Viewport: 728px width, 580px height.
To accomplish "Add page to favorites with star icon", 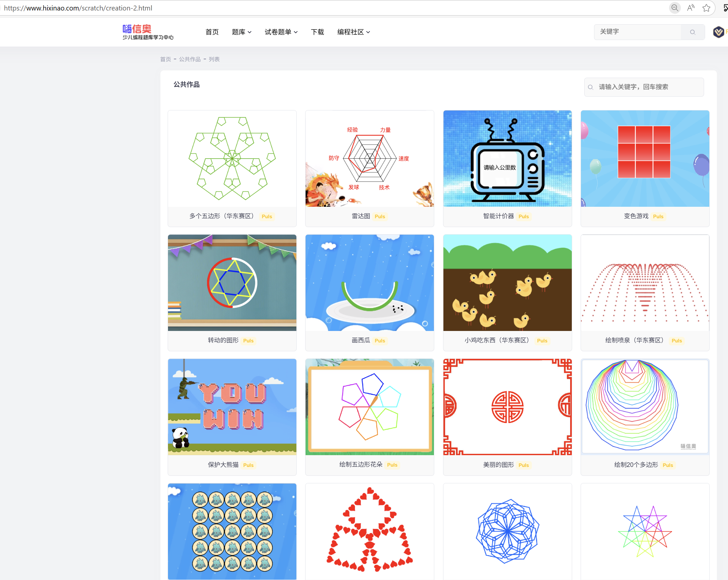I will pos(706,8).
